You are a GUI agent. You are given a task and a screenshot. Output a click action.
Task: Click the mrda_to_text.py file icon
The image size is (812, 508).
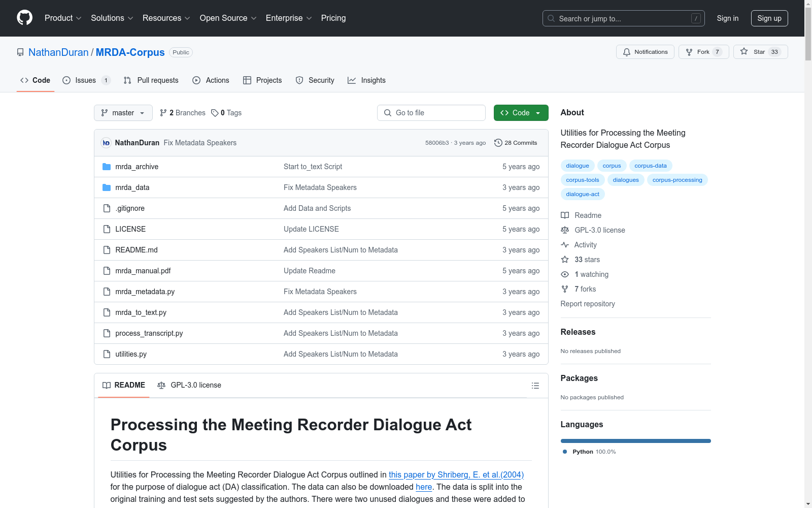[107, 312]
